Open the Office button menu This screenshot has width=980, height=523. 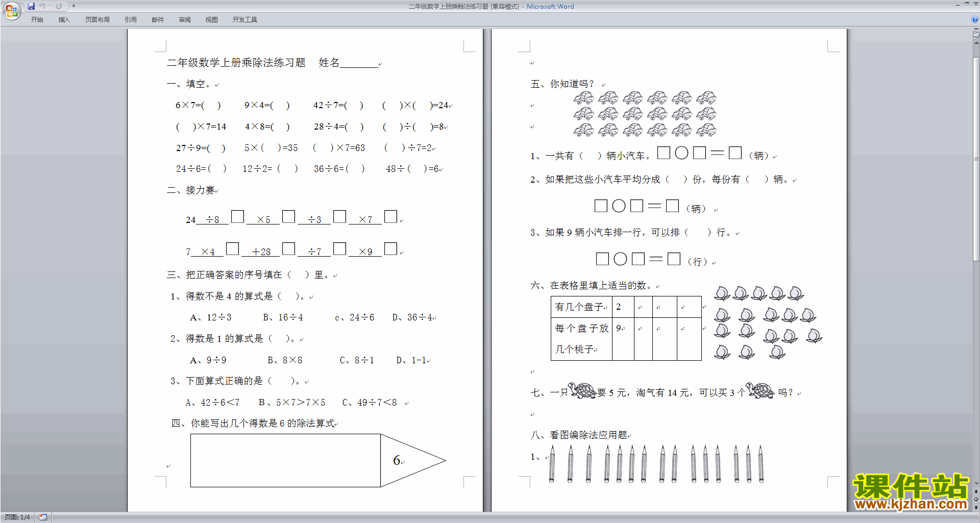[11, 10]
